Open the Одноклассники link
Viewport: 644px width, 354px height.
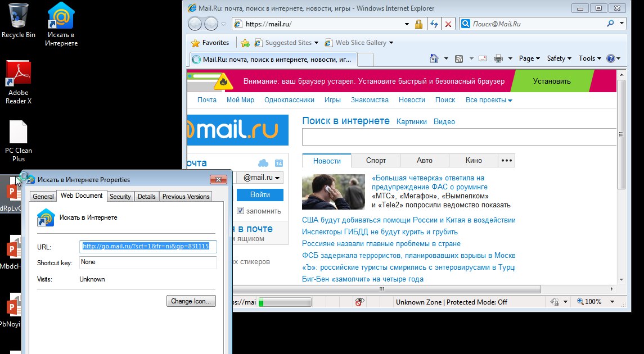(289, 99)
